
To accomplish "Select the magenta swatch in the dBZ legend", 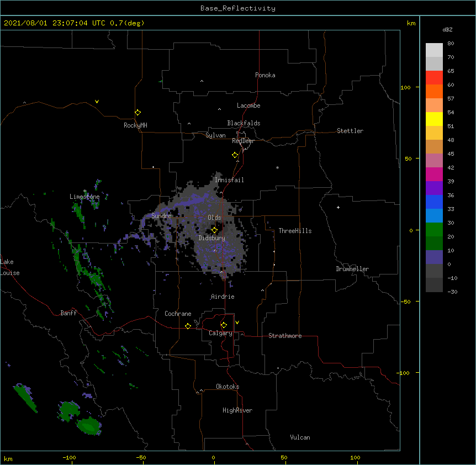I will (x=434, y=174).
